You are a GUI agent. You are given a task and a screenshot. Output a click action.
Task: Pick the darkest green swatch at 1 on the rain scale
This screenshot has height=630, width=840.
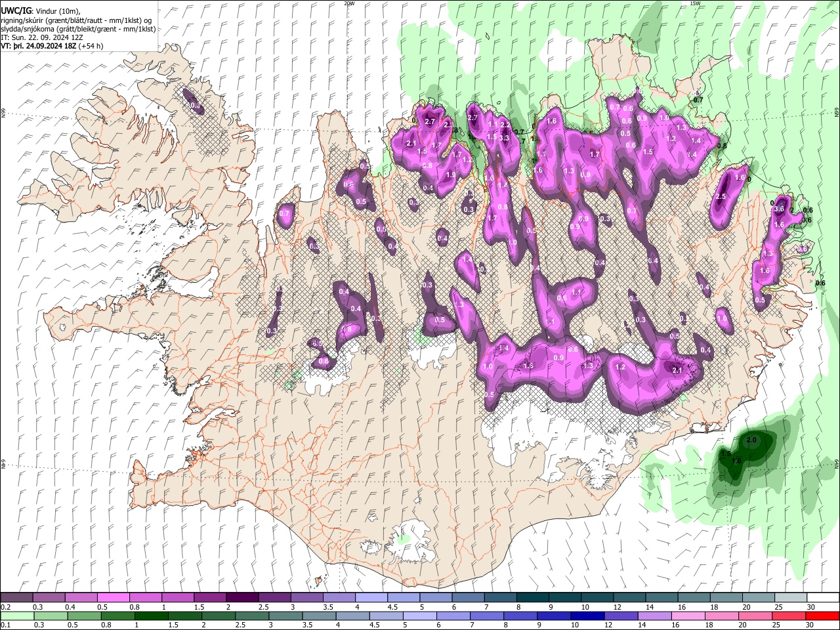point(152,616)
